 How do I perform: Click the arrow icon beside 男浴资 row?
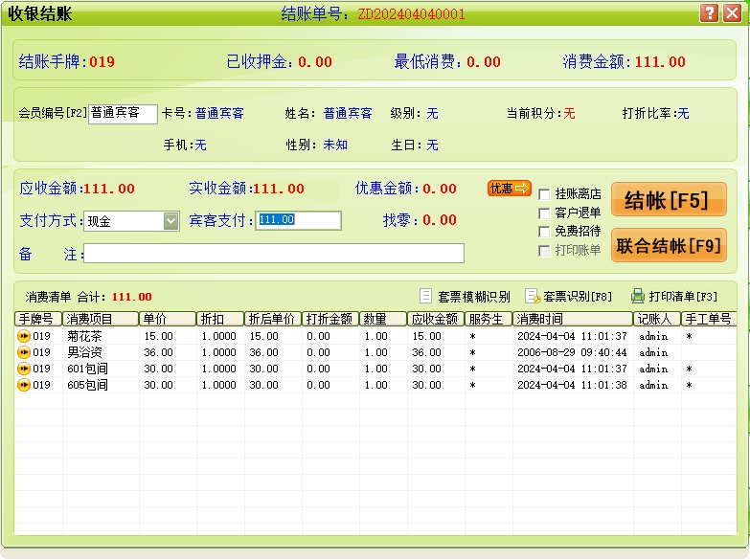click(24, 353)
